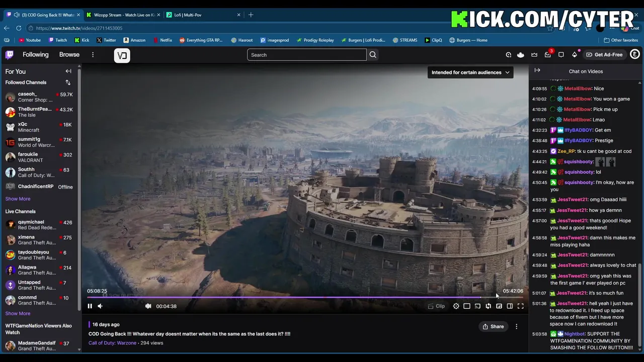
Task: Click the white cloud-shaped header icon
Action: pyautogui.click(x=521, y=55)
